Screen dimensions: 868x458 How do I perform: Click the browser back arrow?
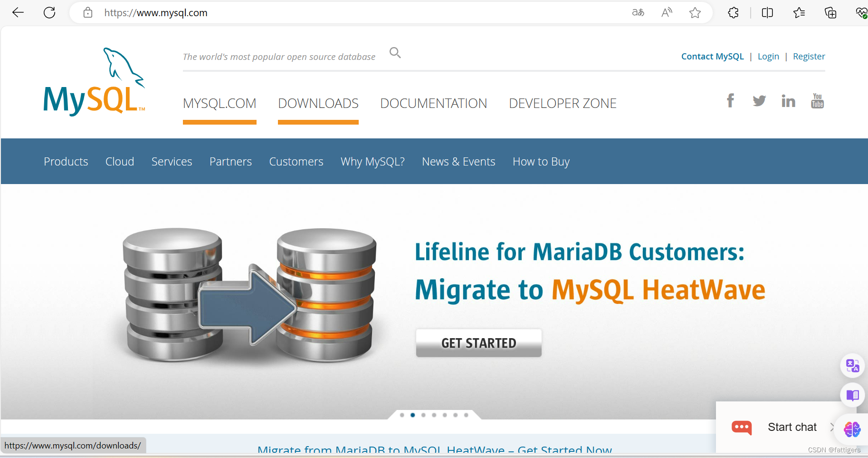tap(18, 13)
